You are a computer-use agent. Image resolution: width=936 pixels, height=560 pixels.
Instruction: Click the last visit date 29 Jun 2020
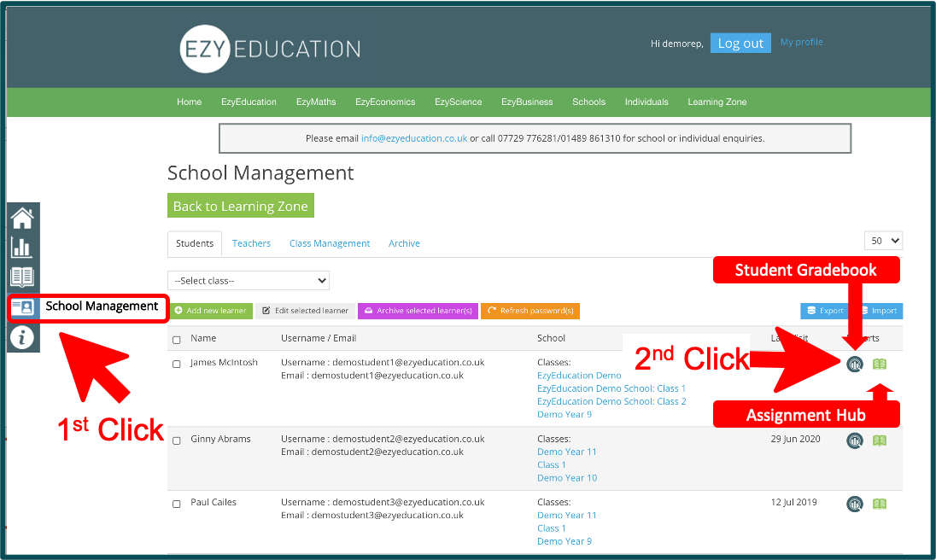tap(796, 439)
